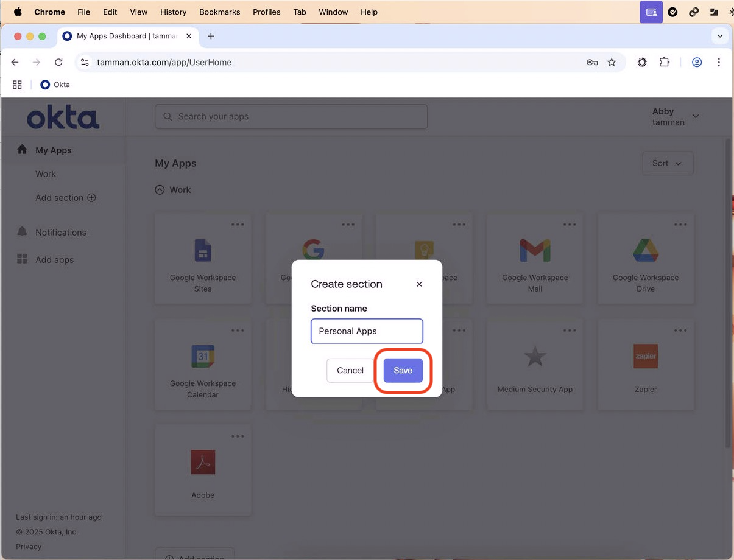Click Add section in the sidebar
This screenshot has width=734, height=560.
65,198
